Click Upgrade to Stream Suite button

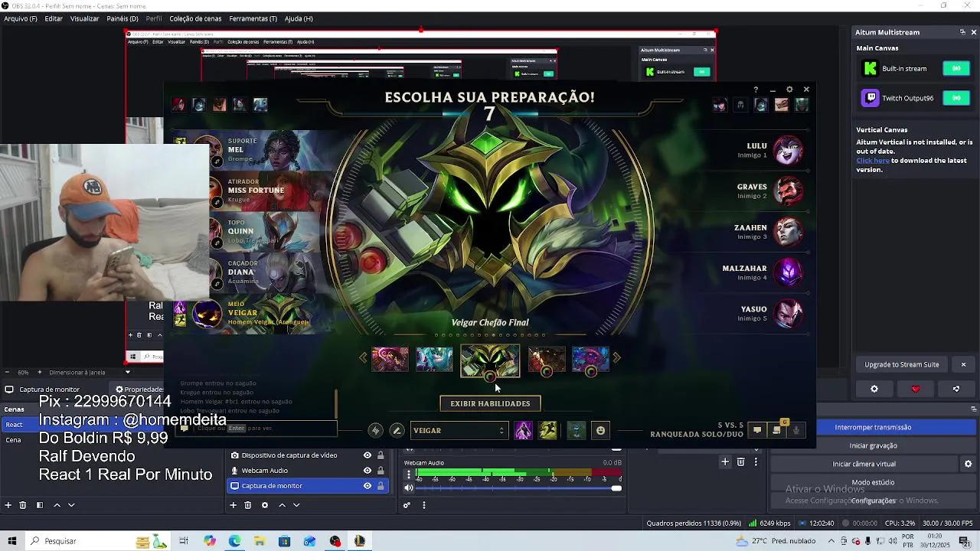(x=901, y=364)
